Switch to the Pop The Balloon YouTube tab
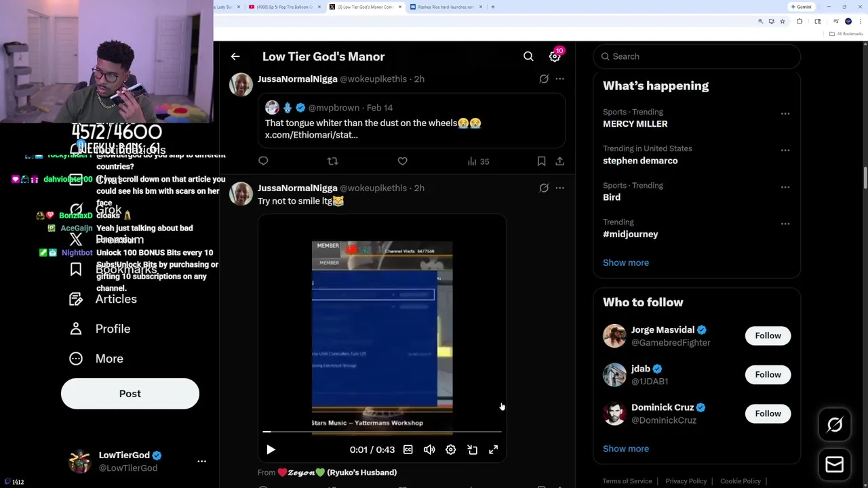Screen dimensions: 868x488 tap(285, 7)
